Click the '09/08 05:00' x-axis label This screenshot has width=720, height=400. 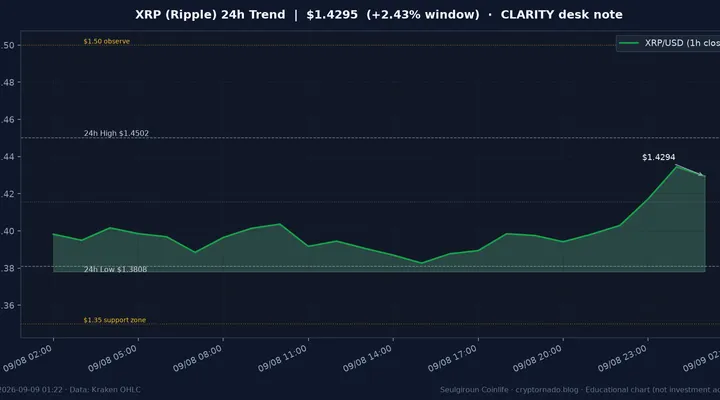pyautogui.click(x=112, y=358)
